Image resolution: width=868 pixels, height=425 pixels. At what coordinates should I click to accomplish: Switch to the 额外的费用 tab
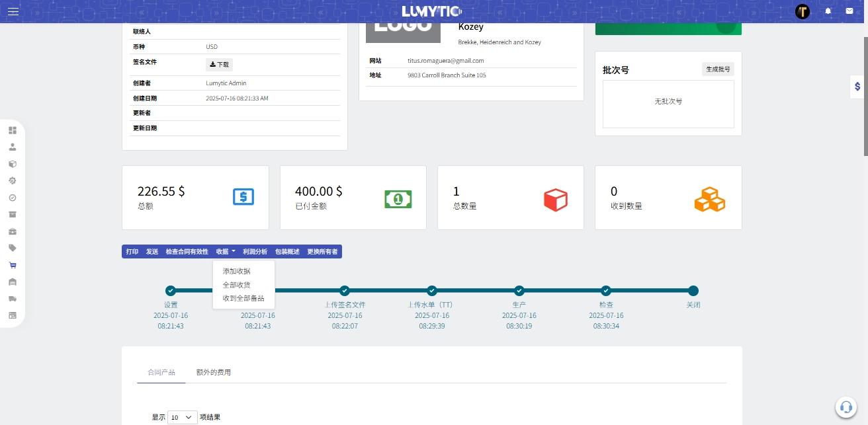(213, 372)
